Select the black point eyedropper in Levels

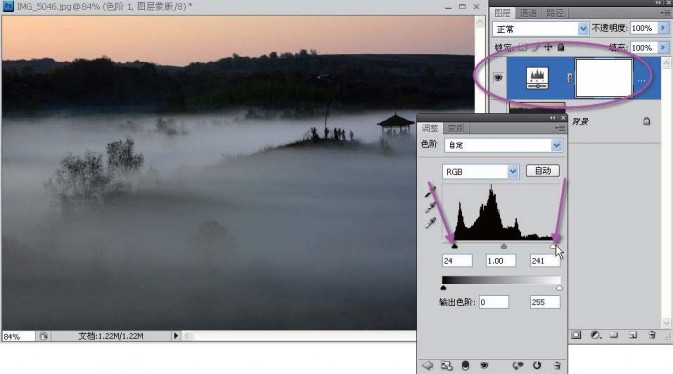click(430, 192)
